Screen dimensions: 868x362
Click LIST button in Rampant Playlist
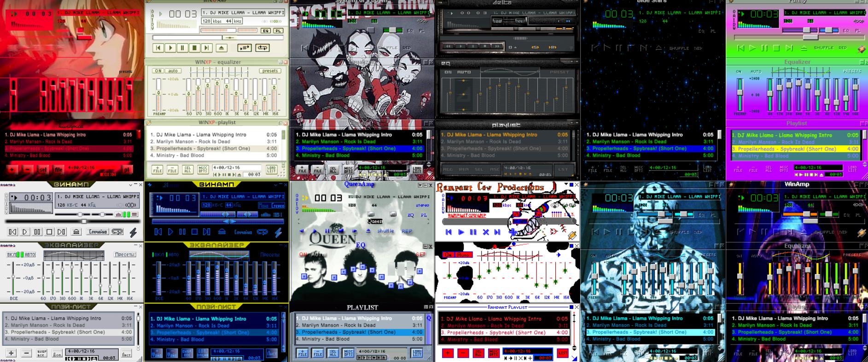pyautogui.click(x=563, y=353)
